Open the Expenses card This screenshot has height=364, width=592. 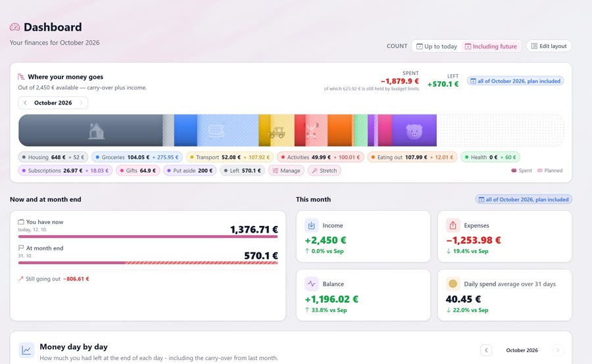tap(505, 237)
